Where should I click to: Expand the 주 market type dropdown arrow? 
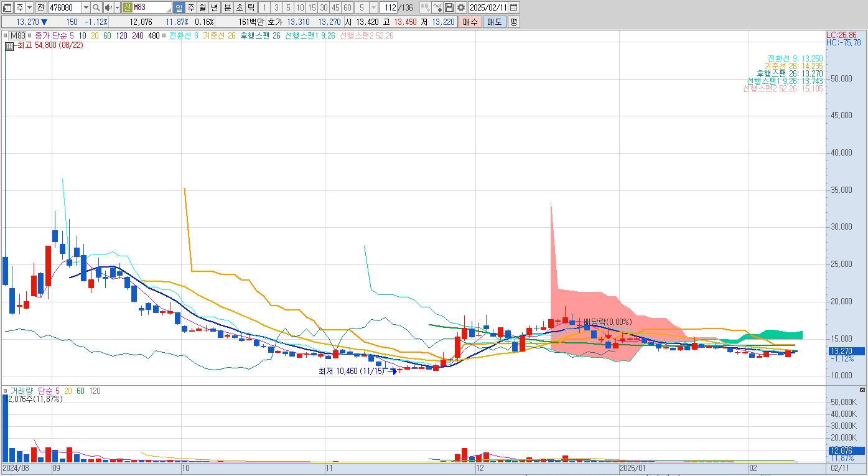pyautogui.click(x=29, y=7)
